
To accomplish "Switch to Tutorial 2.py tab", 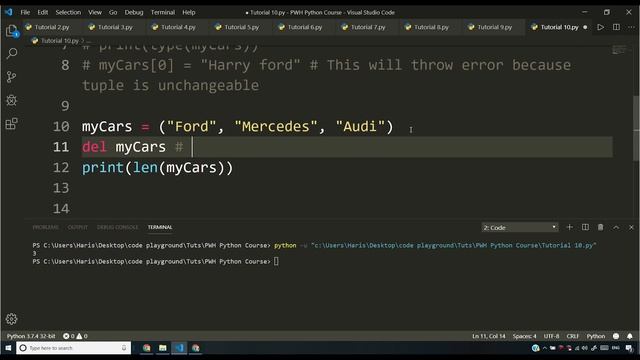I will (x=52, y=27).
